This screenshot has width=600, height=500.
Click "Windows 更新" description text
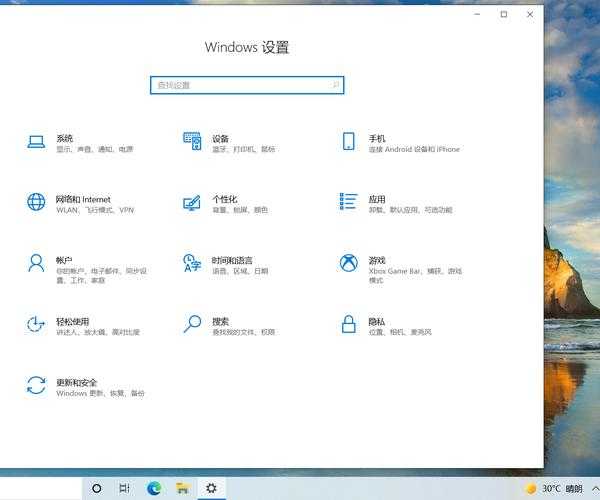[x=79, y=393]
